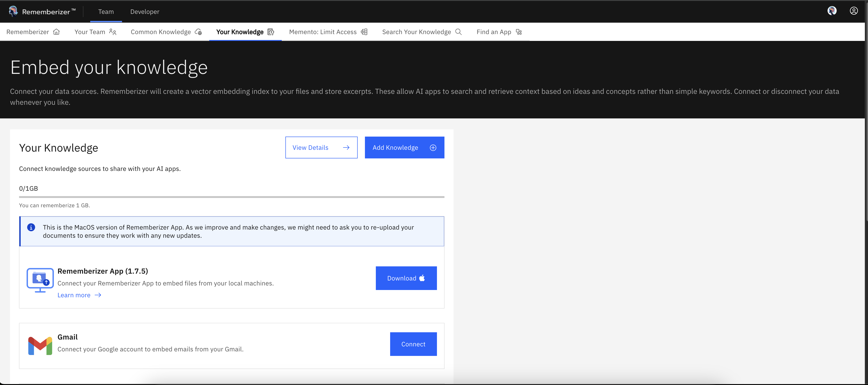
Task: Connect your Gmail account
Action: coord(413,344)
